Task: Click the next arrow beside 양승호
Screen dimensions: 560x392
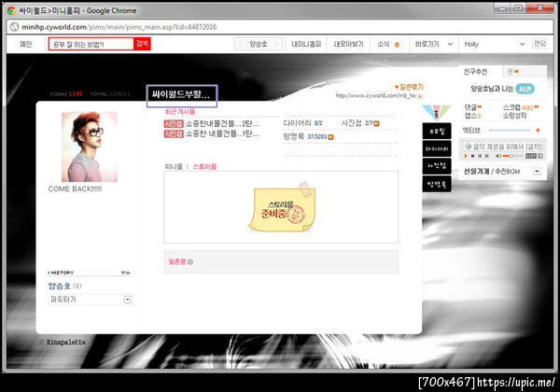Action: click(x=277, y=44)
